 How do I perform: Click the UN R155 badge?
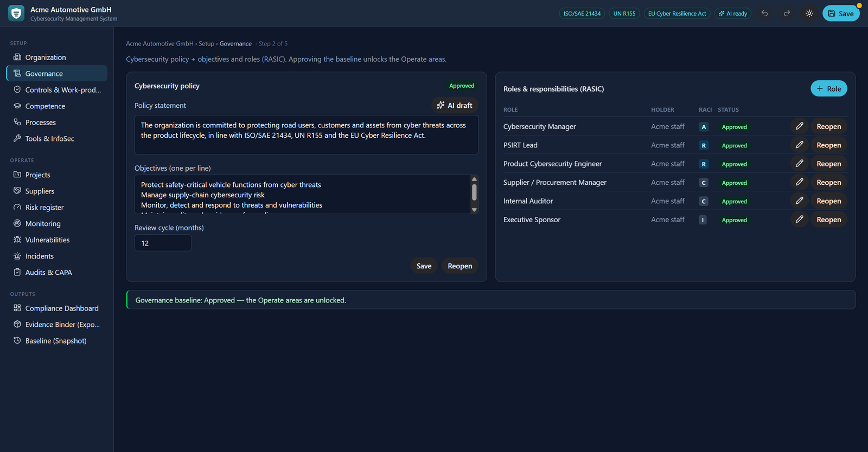tap(624, 14)
